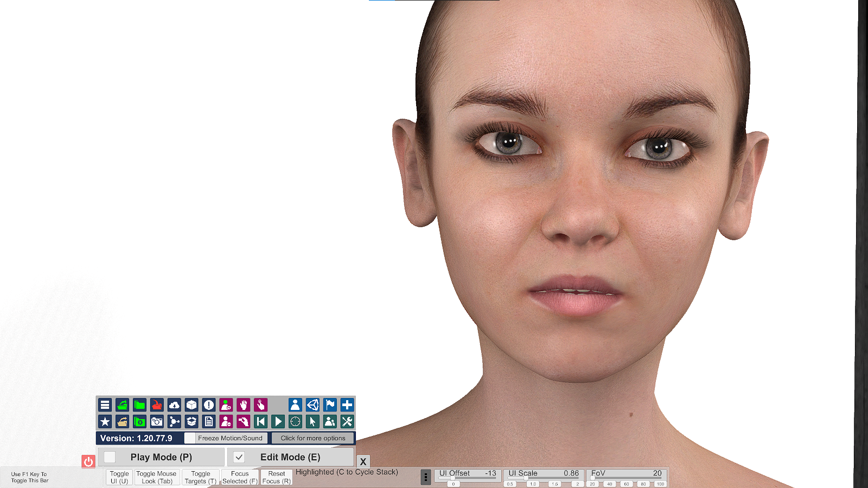This screenshot has height=488, width=868.
Task: Click the star favorites icon
Action: point(105,421)
